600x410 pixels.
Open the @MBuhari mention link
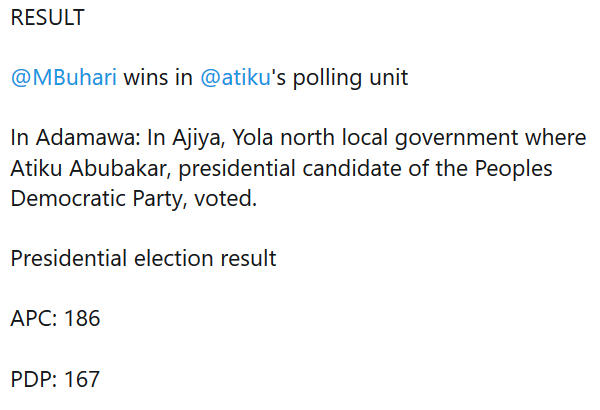(64, 77)
